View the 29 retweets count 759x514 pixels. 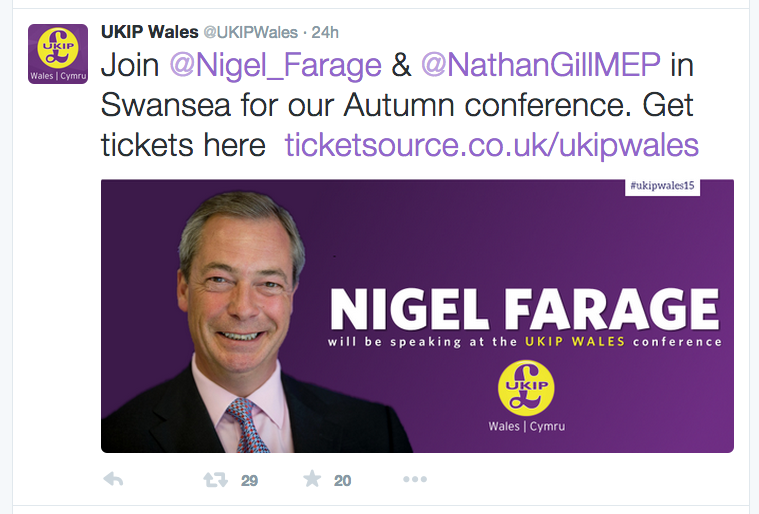click(x=249, y=481)
